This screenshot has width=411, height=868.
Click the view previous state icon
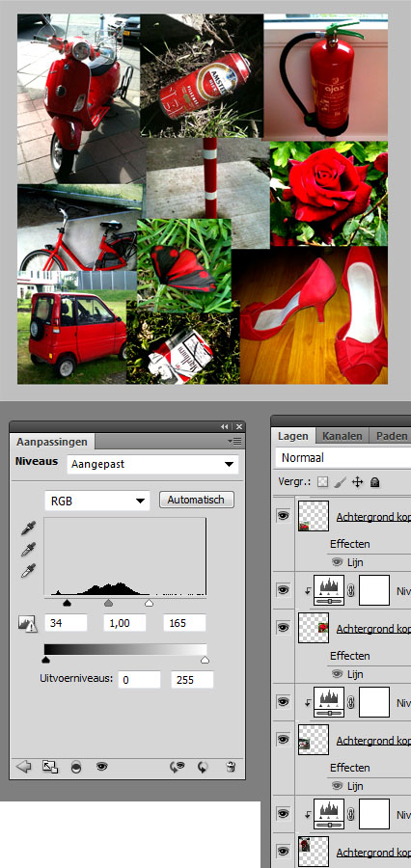click(177, 767)
